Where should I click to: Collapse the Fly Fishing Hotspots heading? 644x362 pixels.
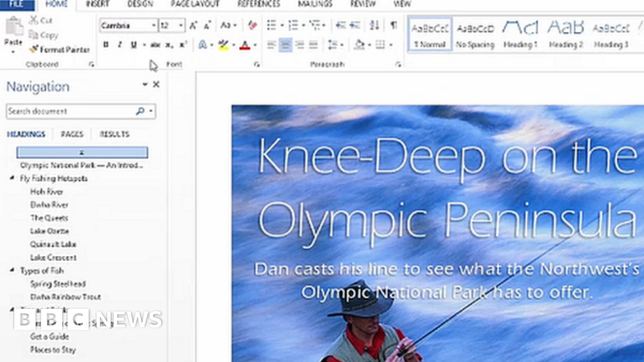click(12, 178)
